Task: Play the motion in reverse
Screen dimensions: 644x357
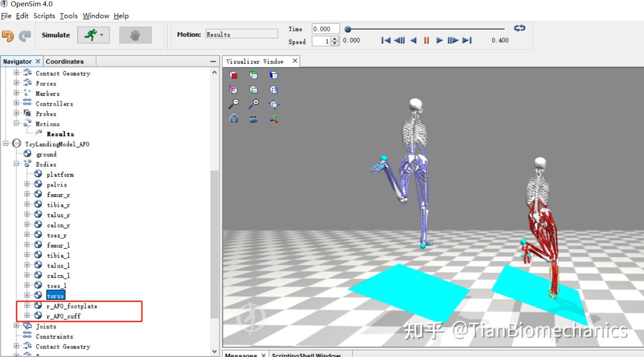Action: [x=413, y=40]
